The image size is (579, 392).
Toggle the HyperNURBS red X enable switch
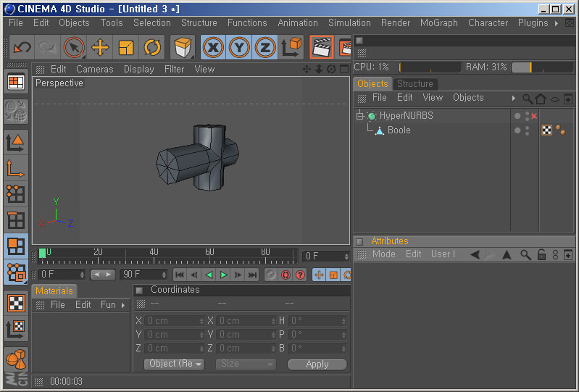coord(534,116)
